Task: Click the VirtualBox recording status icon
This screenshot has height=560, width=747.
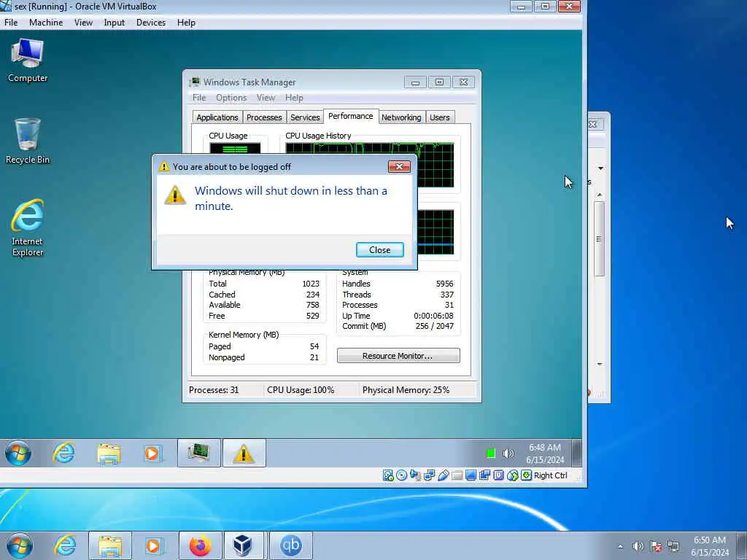Action: [x=485, y=475]
